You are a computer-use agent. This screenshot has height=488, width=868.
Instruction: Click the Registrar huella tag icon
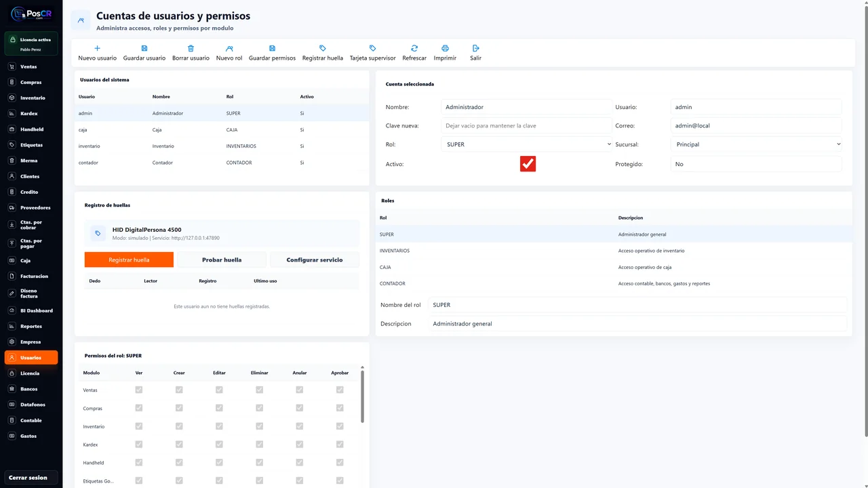(323, 49)
